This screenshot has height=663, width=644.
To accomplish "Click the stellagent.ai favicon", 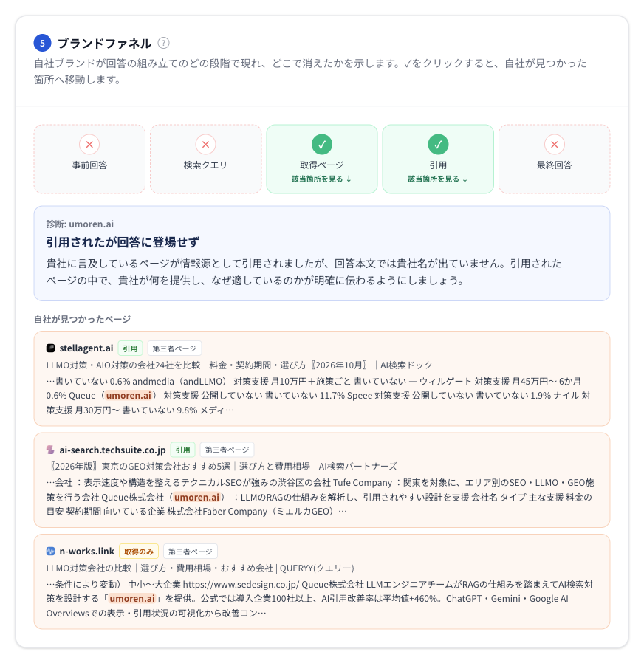I will pyautogui.click(x=50, y=348).
